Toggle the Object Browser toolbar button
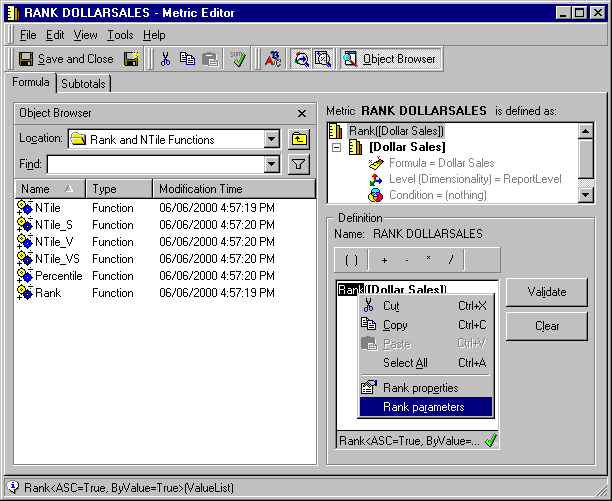612x501 pixels. click(391, 59)
